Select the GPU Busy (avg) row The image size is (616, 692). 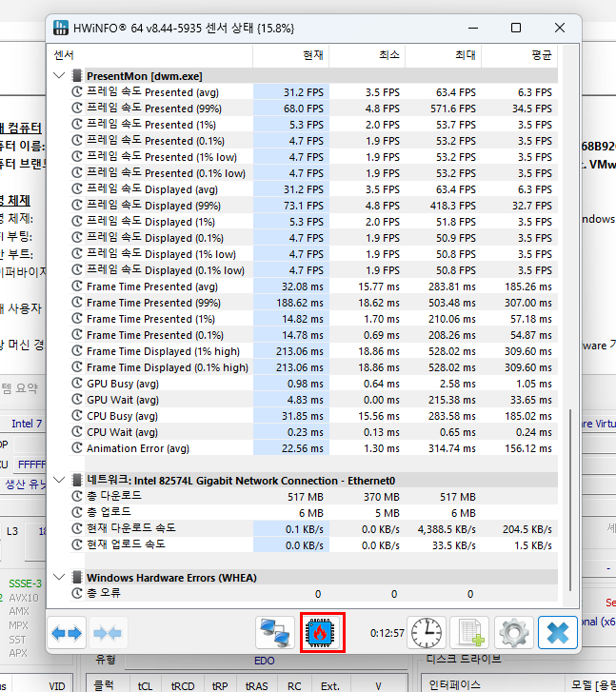313,384
